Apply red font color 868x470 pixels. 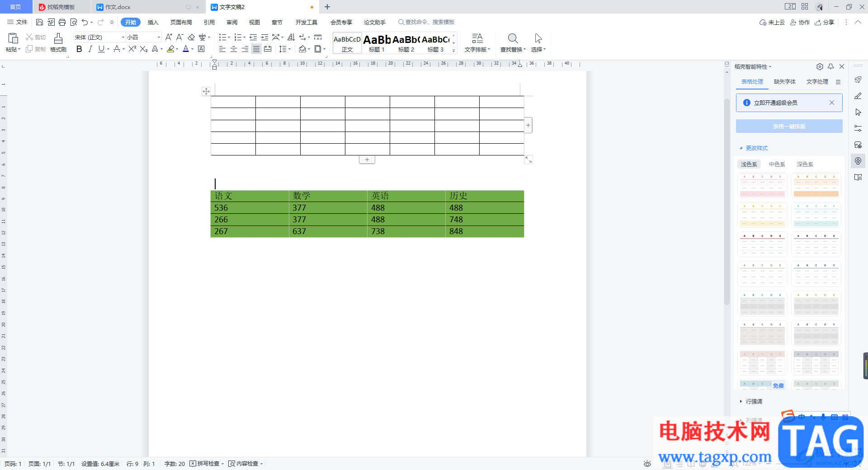click(x=186, y=49)
